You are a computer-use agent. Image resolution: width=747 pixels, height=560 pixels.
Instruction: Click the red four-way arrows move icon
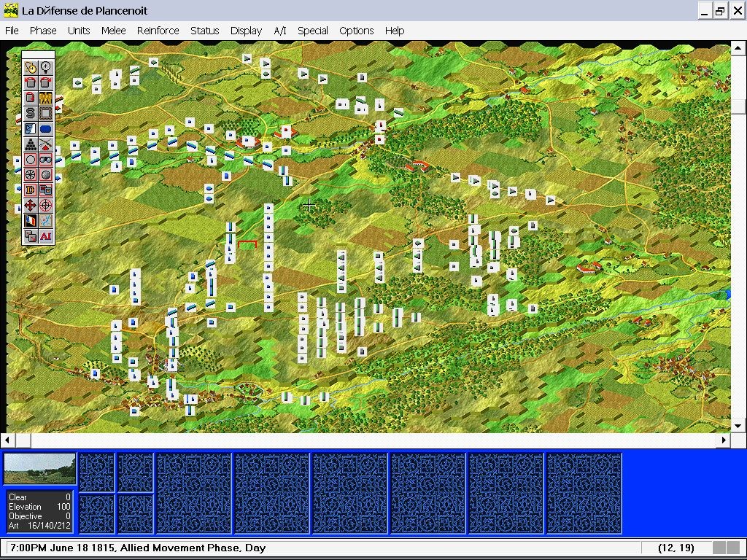[x=31, y=205]
